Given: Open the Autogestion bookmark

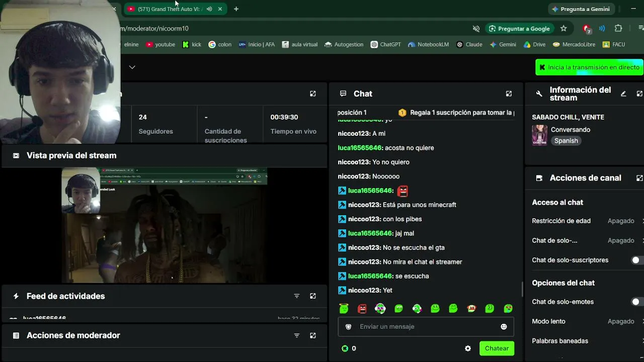Looking at the screenshot, I should (x=344, y=44).
